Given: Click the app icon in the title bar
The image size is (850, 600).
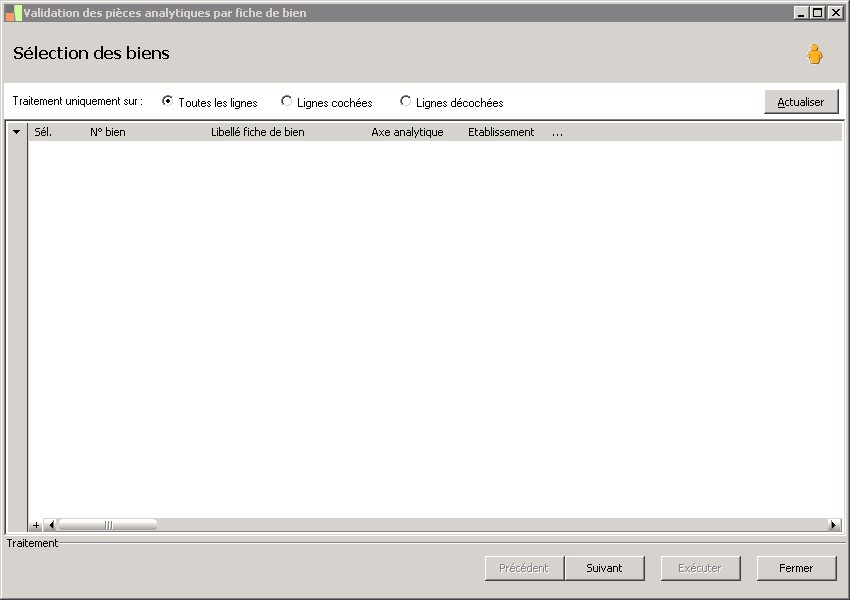Looking at the screenshot, I should pyautogui.click(x=14, y=13).
